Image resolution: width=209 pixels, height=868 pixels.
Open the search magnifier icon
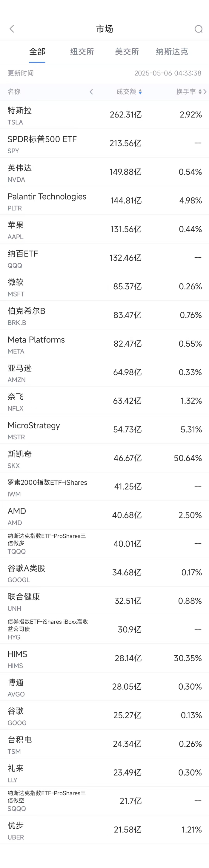(199, 29)
